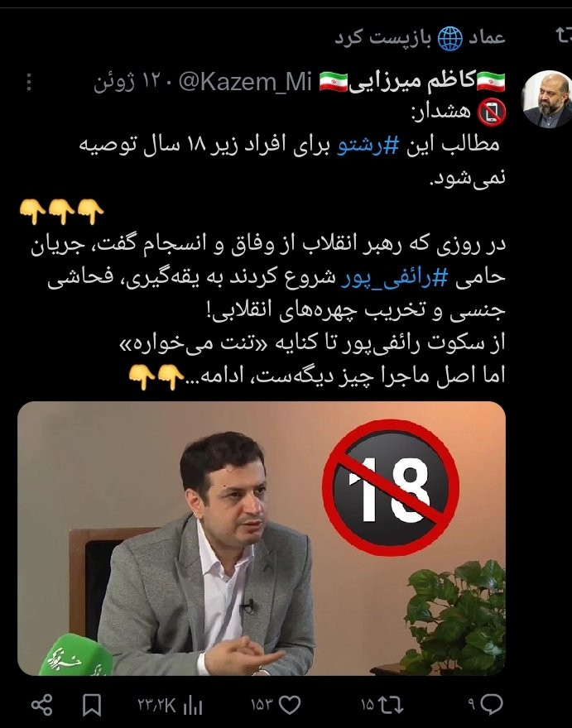Click the ۱۵۳ likes count

pos(261,705)
